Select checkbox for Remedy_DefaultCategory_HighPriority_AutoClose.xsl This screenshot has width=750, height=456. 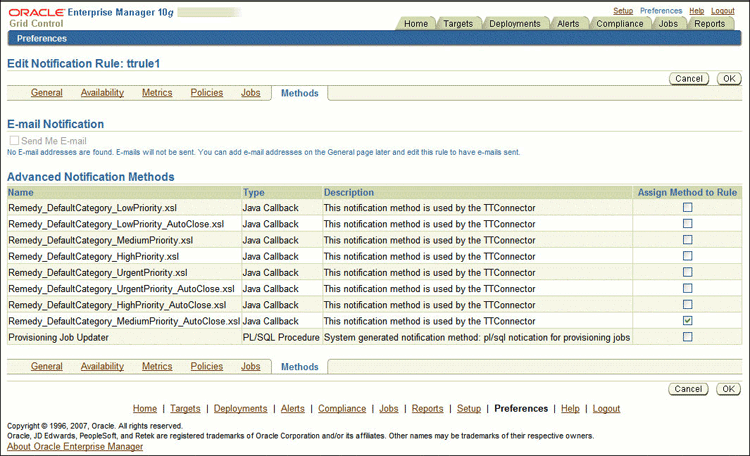click(687, 305)
